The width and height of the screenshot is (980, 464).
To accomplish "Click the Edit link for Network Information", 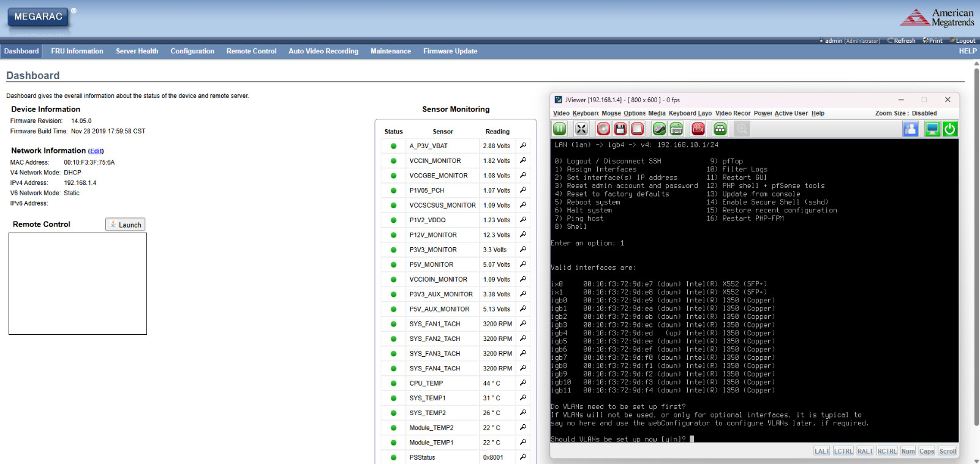I will tap(96, 151).
